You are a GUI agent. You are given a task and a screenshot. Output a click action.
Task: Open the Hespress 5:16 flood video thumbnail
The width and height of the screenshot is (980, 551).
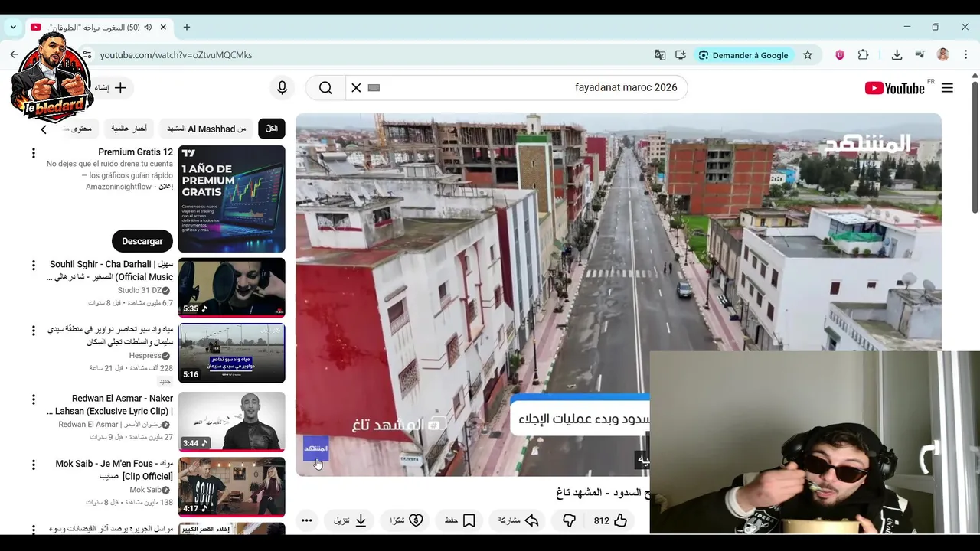point(232,353)
